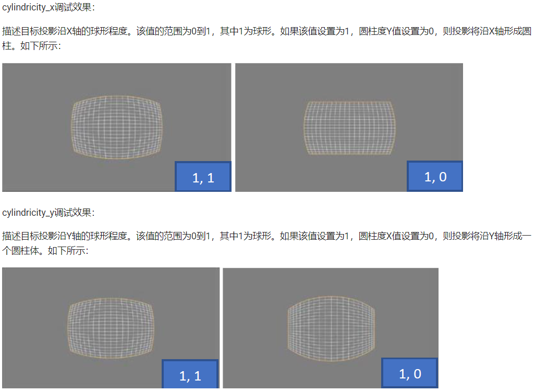Image resolution: width=535 pixels, height=392 pixels.
Task: Click the cylindricity_x调试效果 heading
Action: coord(48,8)
